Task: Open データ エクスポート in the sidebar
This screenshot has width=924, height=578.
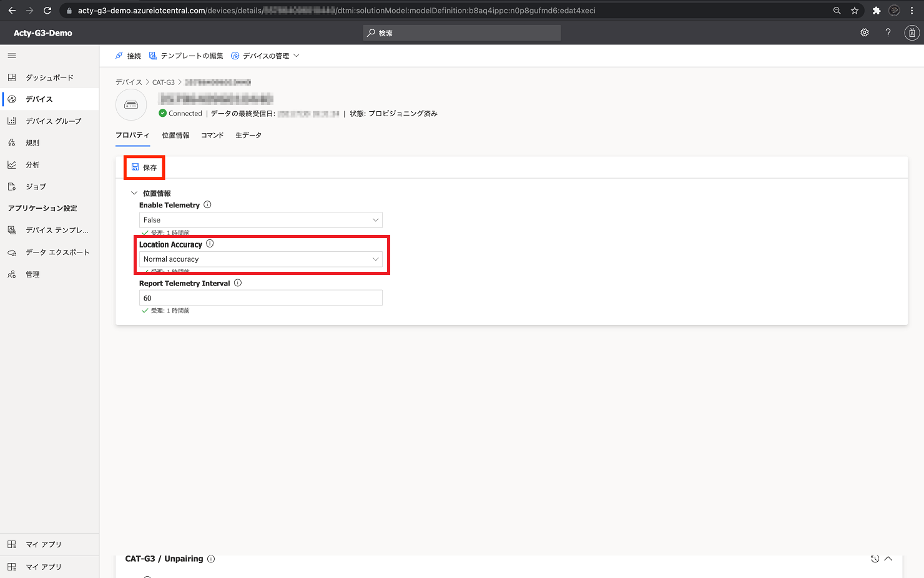Action: click(49, 252)
